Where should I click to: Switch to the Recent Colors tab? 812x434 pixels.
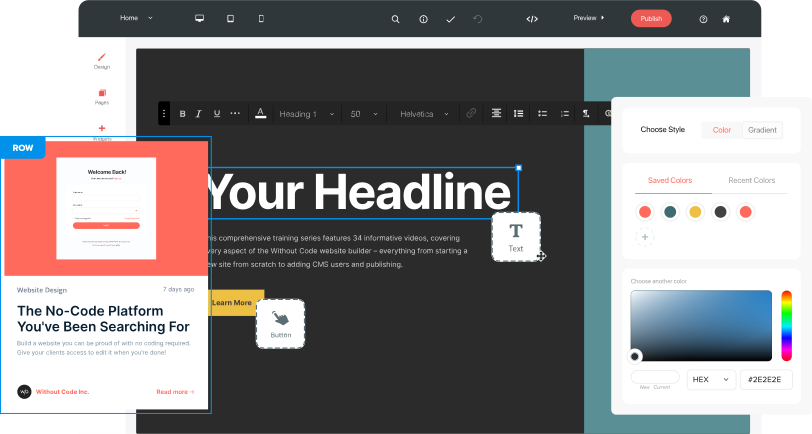pyautogui.click(x=751, y=181)
